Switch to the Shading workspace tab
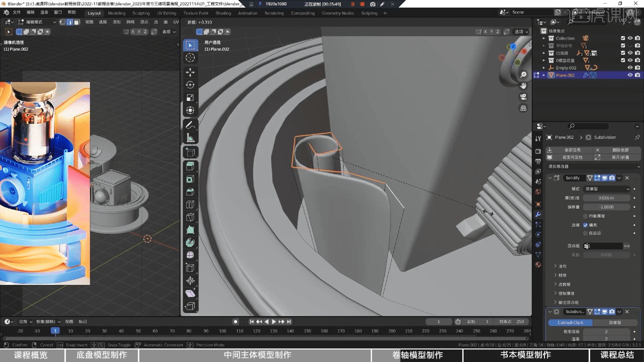This screenshot has width=644, height=362. 223,13
